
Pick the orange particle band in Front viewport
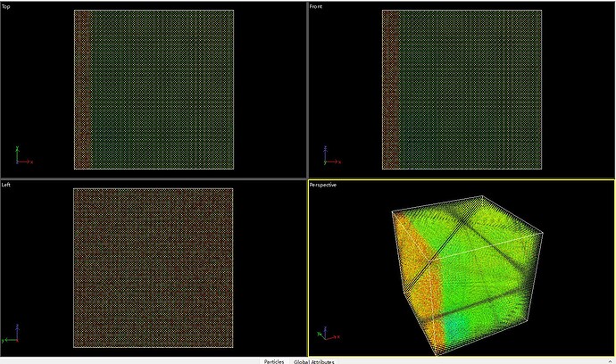390,89
